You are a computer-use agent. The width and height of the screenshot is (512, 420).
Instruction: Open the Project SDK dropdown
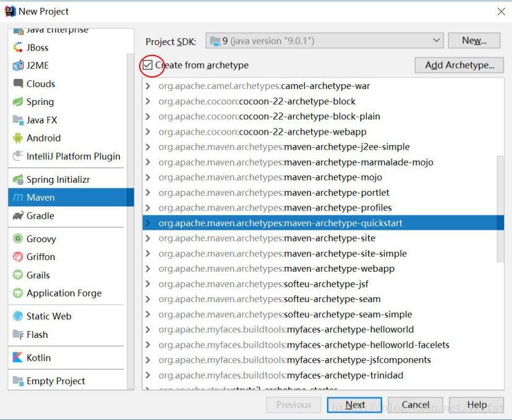325,41
